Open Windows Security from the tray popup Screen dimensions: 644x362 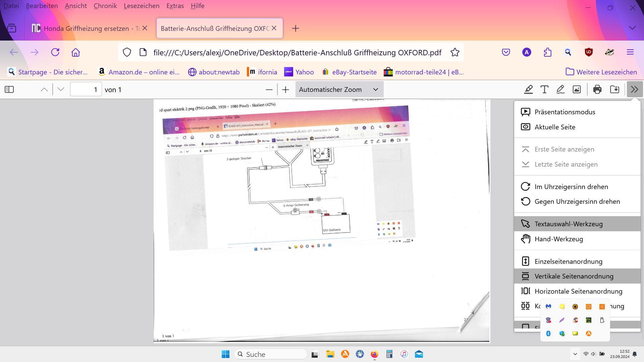tap(562, 334)
